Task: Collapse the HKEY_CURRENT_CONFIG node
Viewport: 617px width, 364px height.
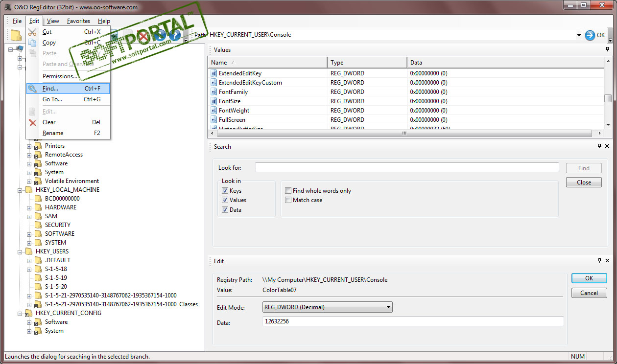Action: (20, 313)
